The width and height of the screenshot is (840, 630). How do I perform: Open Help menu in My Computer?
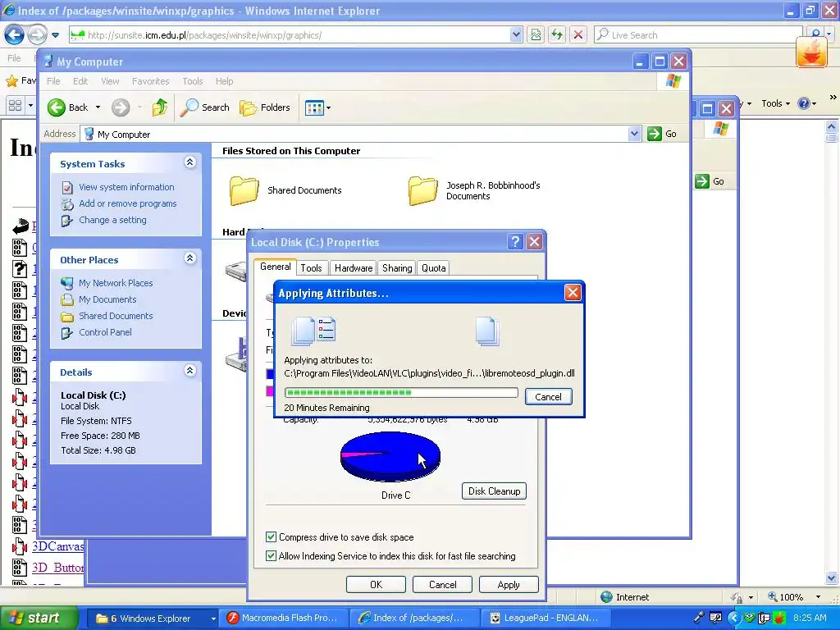[x=225, y=81]
